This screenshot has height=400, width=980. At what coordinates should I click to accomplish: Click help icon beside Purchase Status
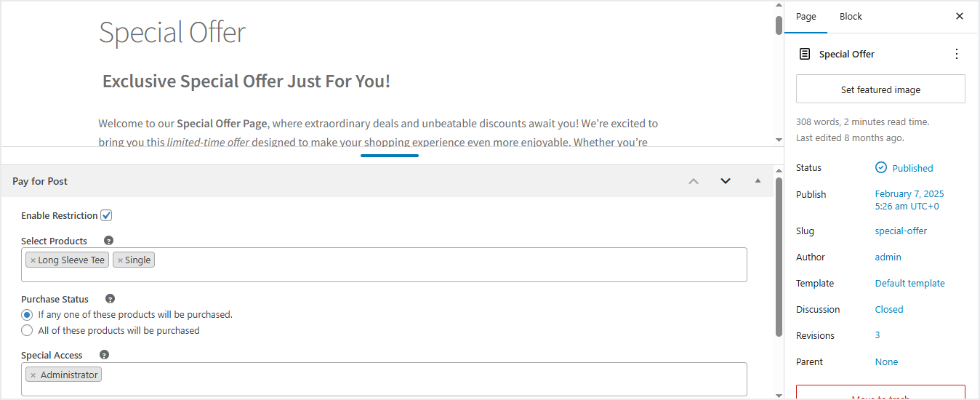111,299
